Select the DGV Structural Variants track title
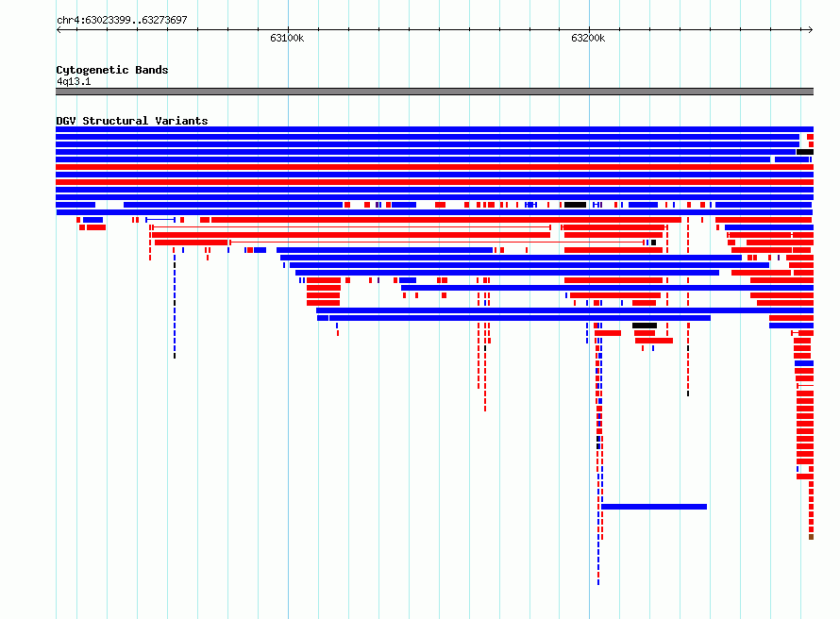Screen dimensions: 840x619 tap(132, 121)
